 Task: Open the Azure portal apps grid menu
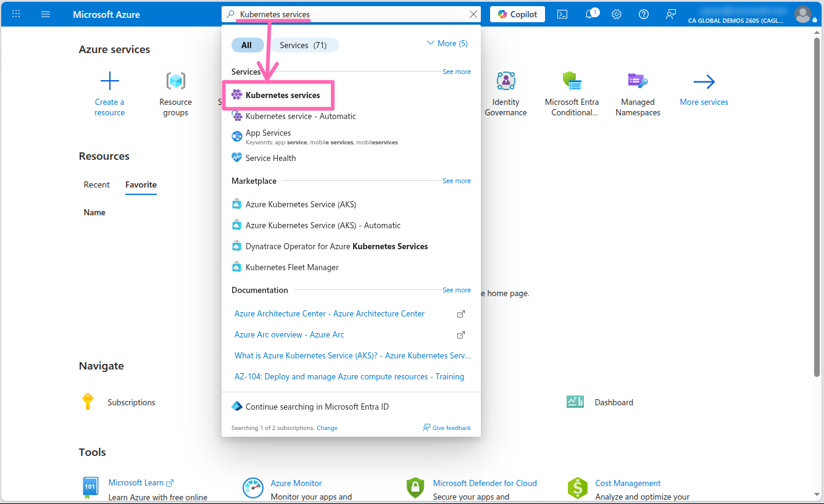[x=16, y=14]
